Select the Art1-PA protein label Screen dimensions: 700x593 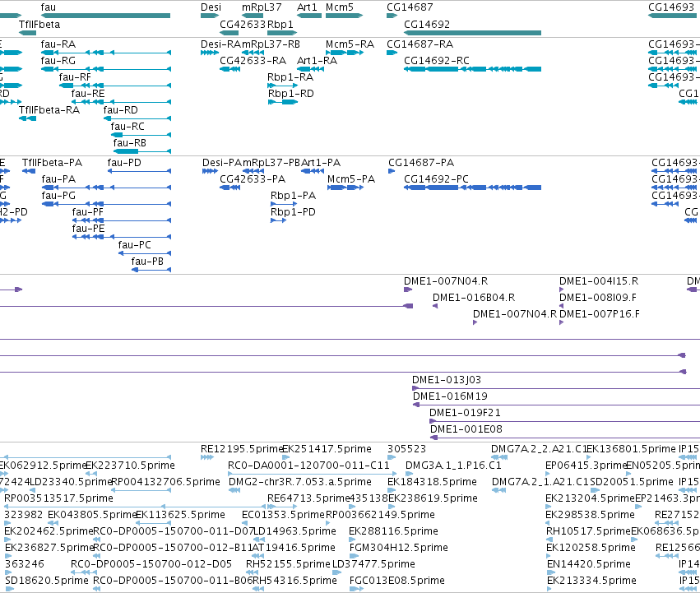[321, 162]
